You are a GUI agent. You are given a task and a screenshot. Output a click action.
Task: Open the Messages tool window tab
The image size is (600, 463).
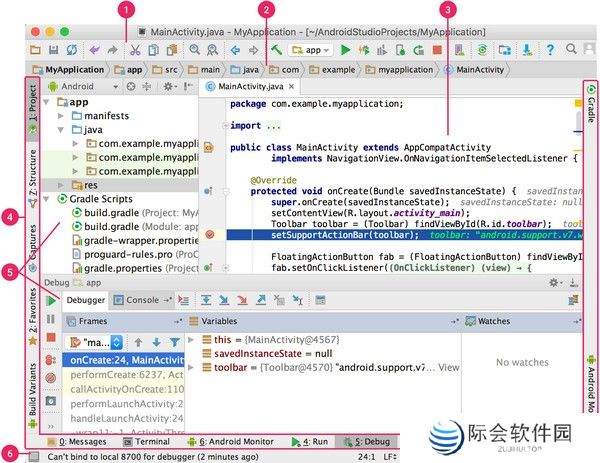coord(77,442)
